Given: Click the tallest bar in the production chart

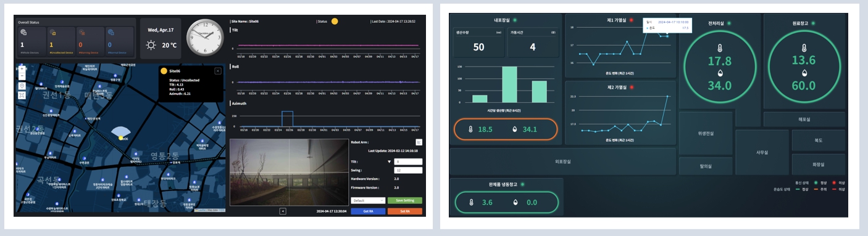Looking at the screenshot, I should (509, 84).
